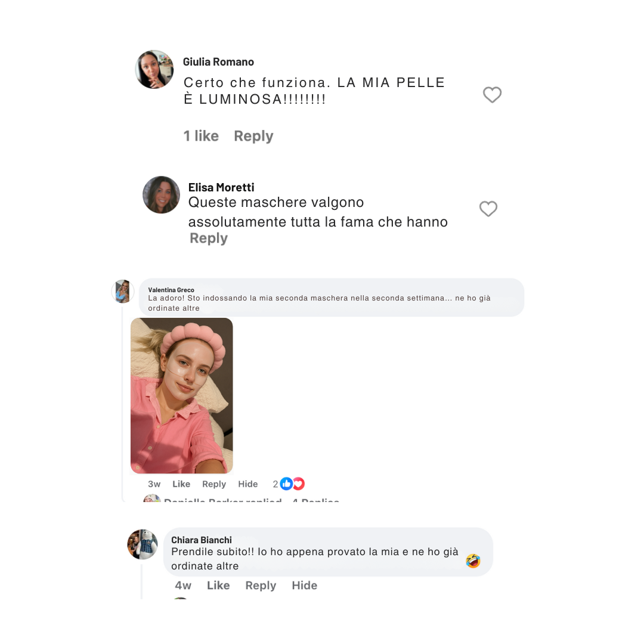644x644 pixels.
Task: Click the blue thumbs-up reaction icon
Action: (x=286, y=484)
